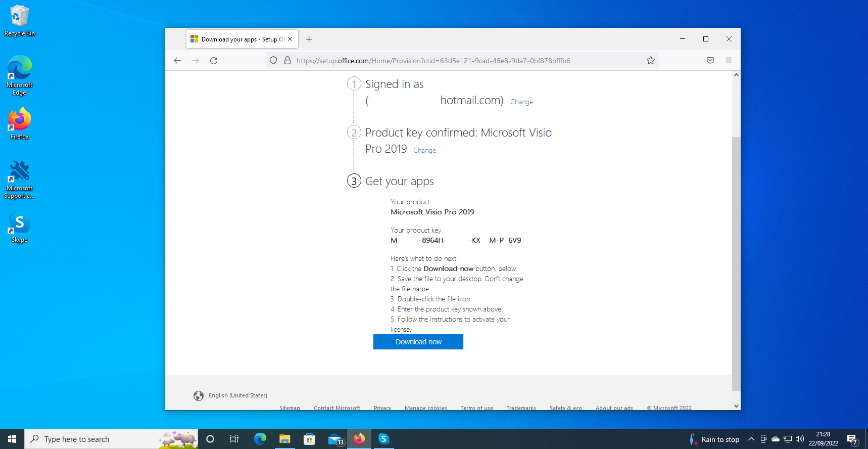Launch Edge from the taskbar
The image size is (868, 449).
click(260, 439)
